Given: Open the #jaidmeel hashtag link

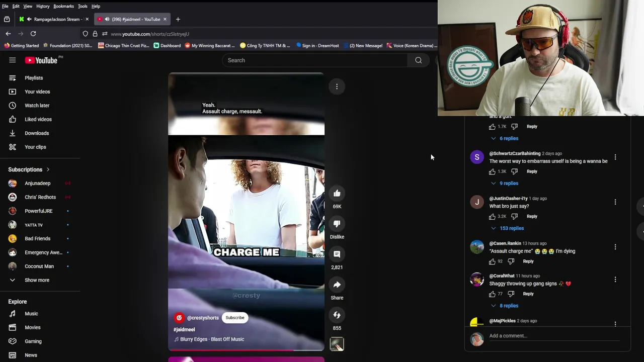Looking at the screenshot, I should pos(184,330).
